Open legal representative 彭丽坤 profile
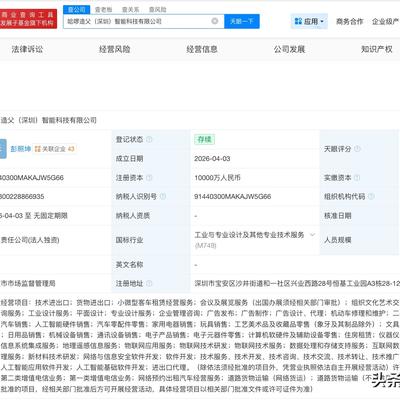This screenshot has height=400, width=400. pyautogui.click(x=21, y=149)
